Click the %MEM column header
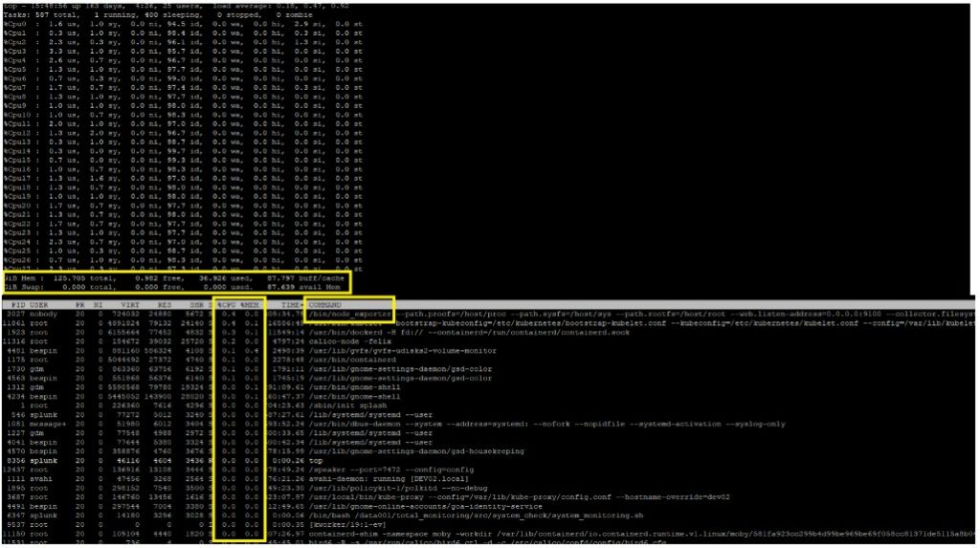This screenshot has height=548, width=980. [x=249, y=304]
